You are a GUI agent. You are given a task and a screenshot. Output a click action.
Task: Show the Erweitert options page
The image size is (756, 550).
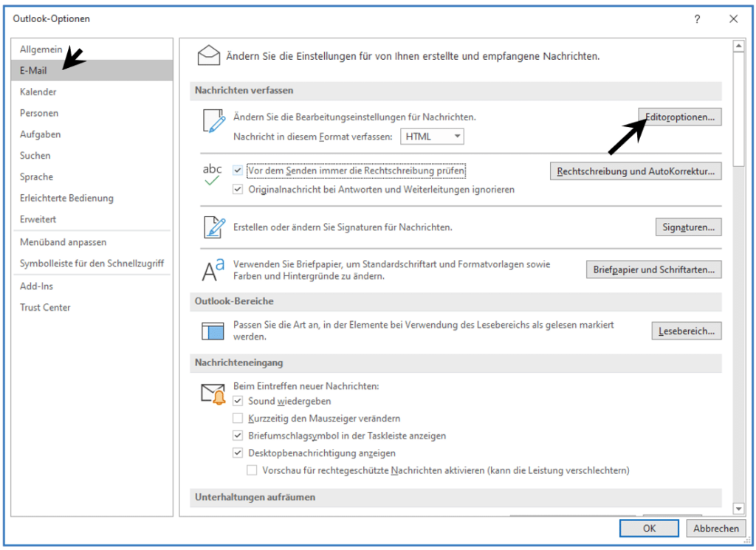(x=38, y=219)
